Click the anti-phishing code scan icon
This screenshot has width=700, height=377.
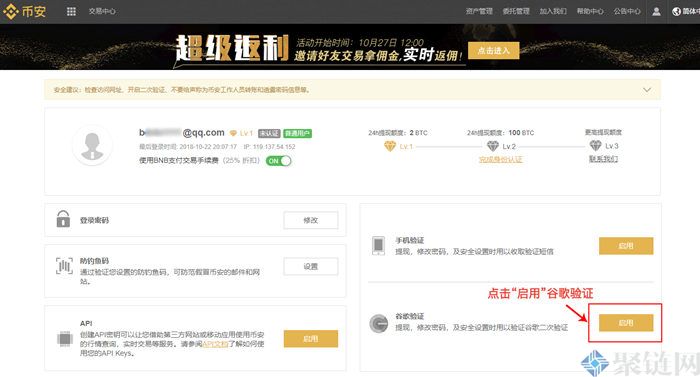coord(64,266)
